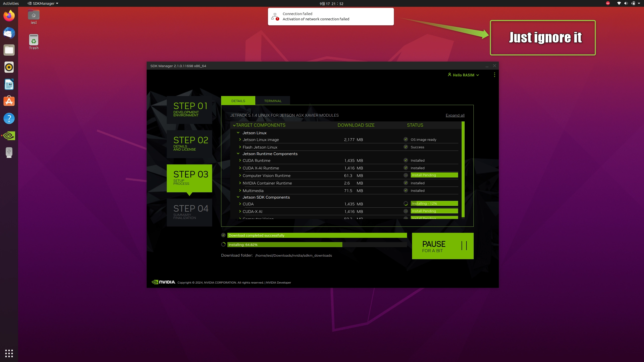
Task: Click the component list vertical scrollbar
Action: [x=463, y=169]
